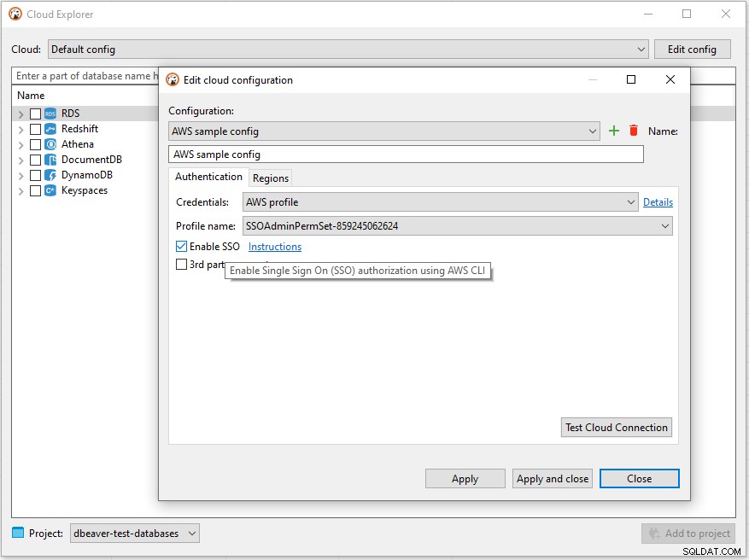Click the Close button in dialog

pyautogui.click(x=639, y=478)
